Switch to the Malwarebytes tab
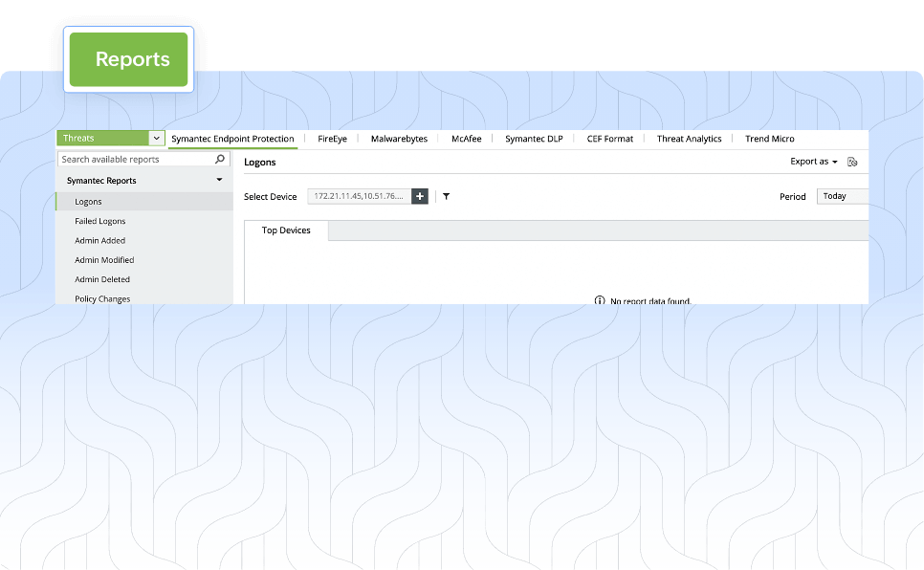Image resolution: width=924 pixels, height=570 pixels. pos(399,139)
